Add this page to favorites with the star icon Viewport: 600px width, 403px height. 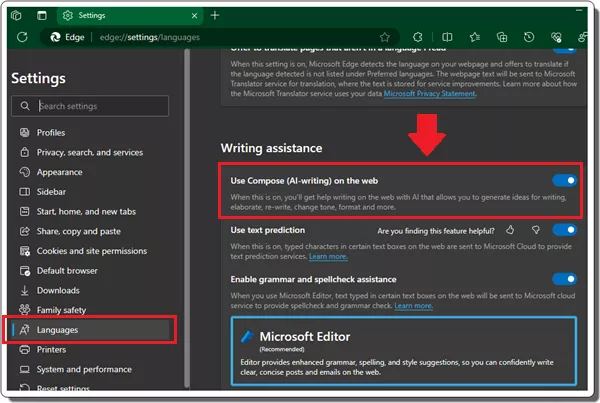(x=385, y=37)
